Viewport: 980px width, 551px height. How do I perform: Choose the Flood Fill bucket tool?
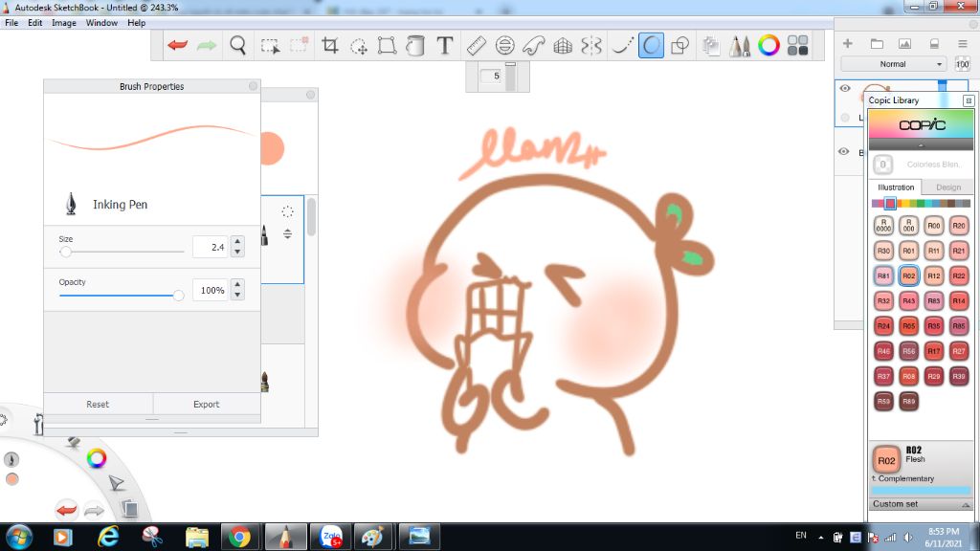coord(415,45)
